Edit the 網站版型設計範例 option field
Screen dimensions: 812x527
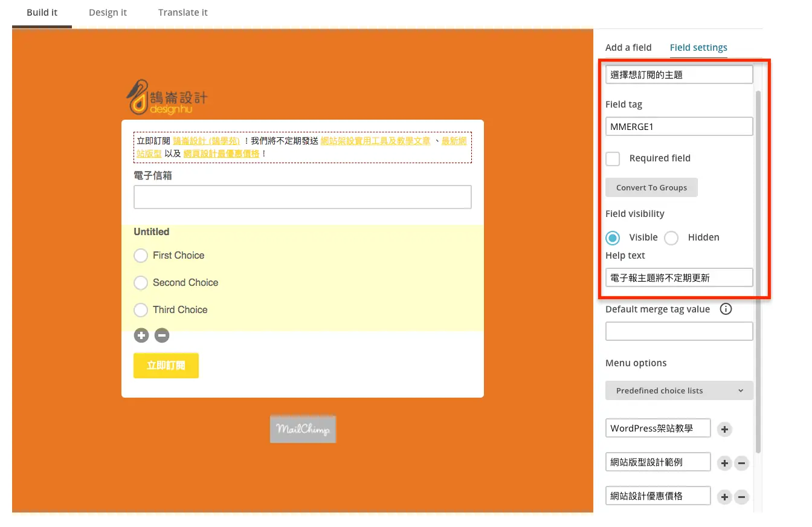(658, 462)
